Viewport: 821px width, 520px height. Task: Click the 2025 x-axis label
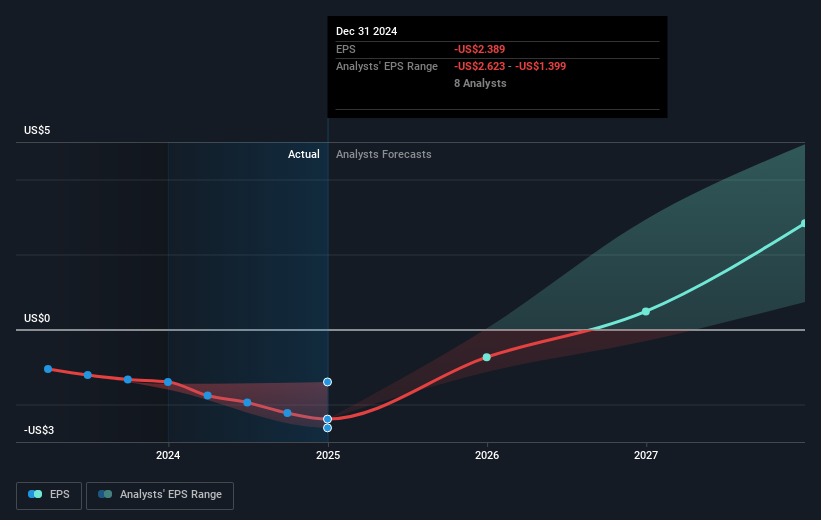[x=328, y=455]
